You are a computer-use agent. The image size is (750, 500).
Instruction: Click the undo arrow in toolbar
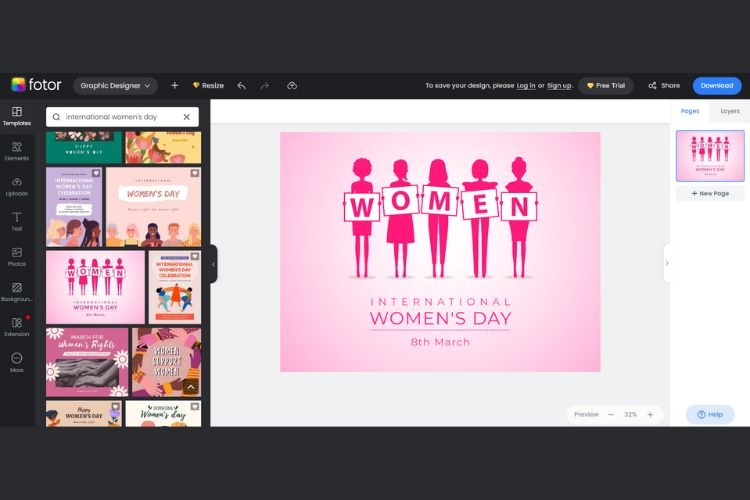[242, 86]
